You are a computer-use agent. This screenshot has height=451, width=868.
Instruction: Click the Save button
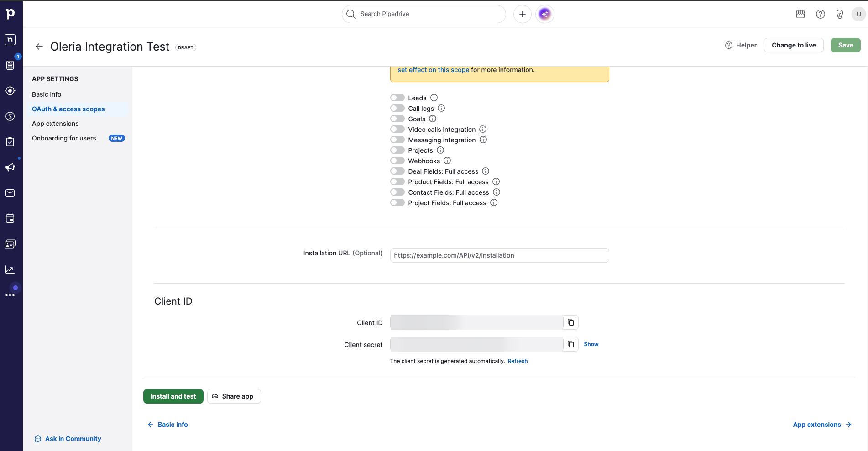pyautogui.click(x=846, y=45)
